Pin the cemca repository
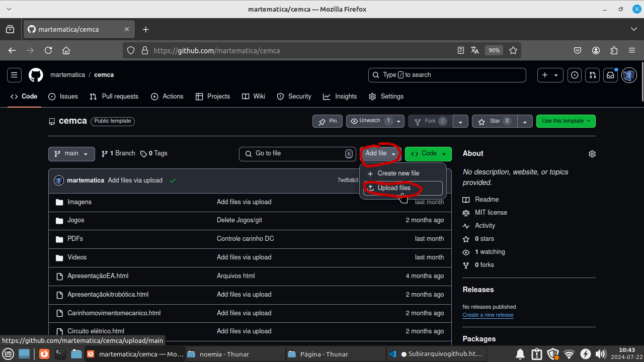This screenshot has height=362, width=644. 328,121
